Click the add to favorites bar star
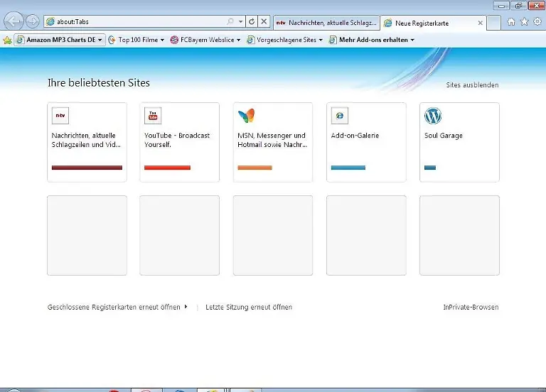This screenshot has width=546, height=392. [7, 40]
